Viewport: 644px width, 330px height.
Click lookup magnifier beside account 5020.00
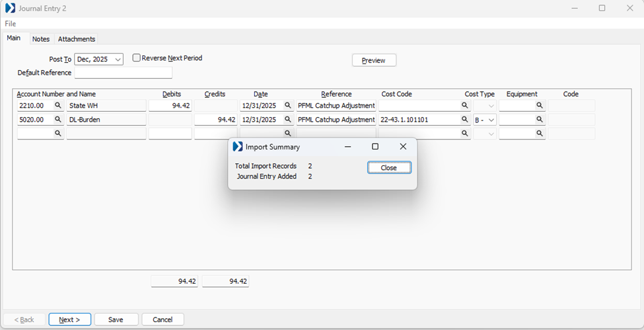pyautogui.click(x=57, y=120)
